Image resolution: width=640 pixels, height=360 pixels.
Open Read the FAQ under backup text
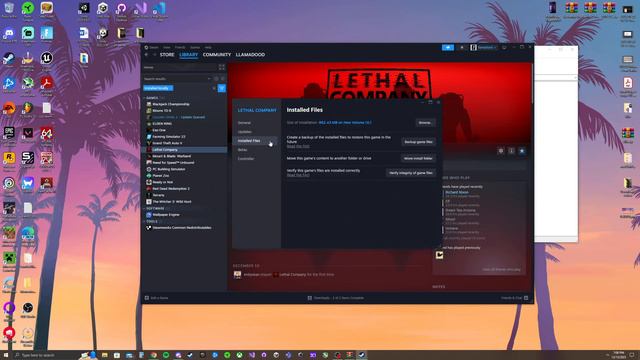tap(298, 147)
